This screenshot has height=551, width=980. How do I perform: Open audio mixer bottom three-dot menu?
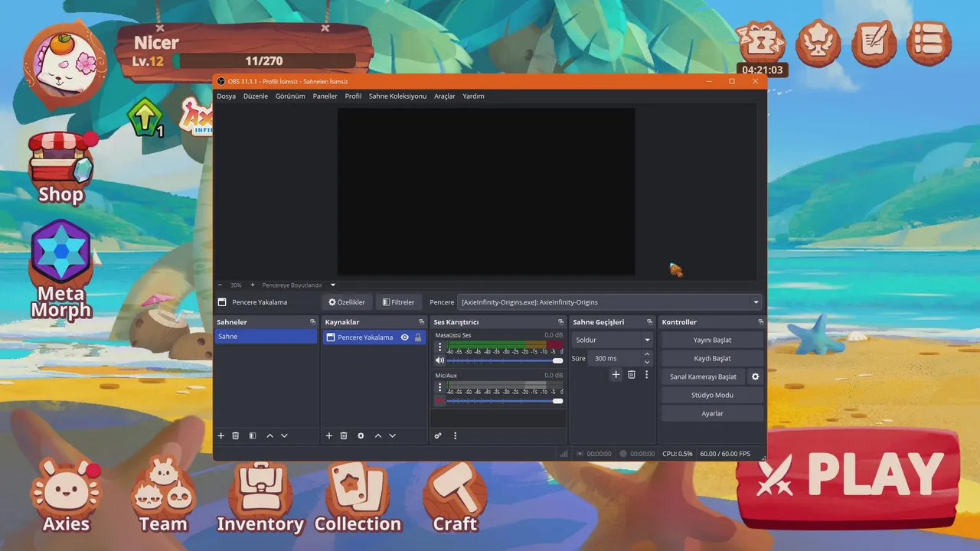tap(455, 435)
